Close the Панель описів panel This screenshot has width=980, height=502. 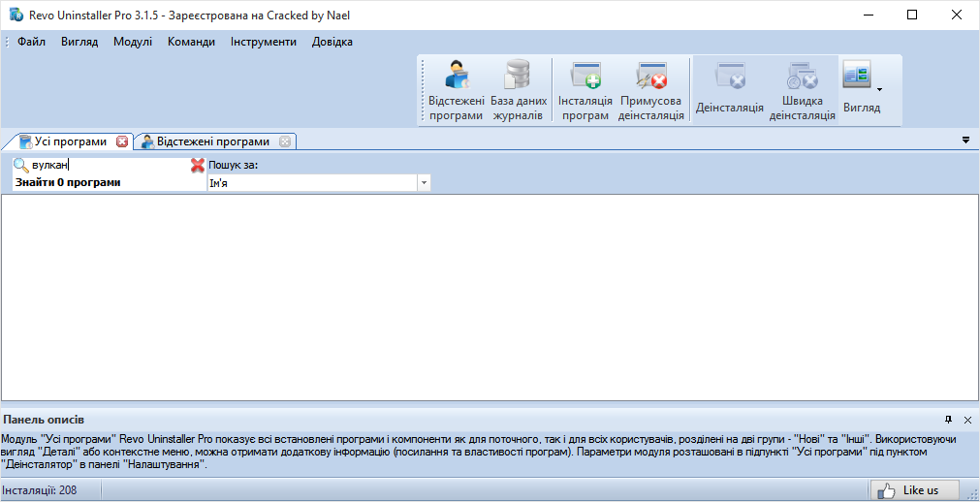coord(967,420)
